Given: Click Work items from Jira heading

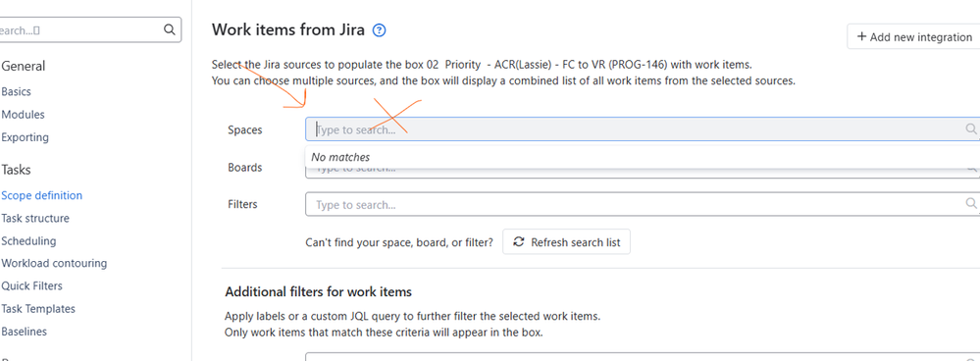Looking at the screenshot, I should pyautogui.click(x=288, y=30).
